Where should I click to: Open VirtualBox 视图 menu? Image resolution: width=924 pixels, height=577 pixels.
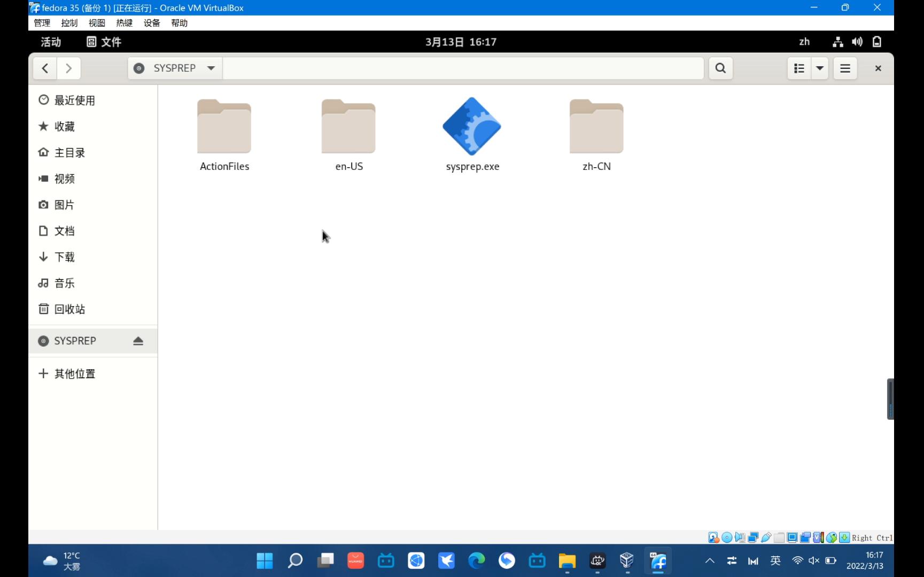(97, 23)
